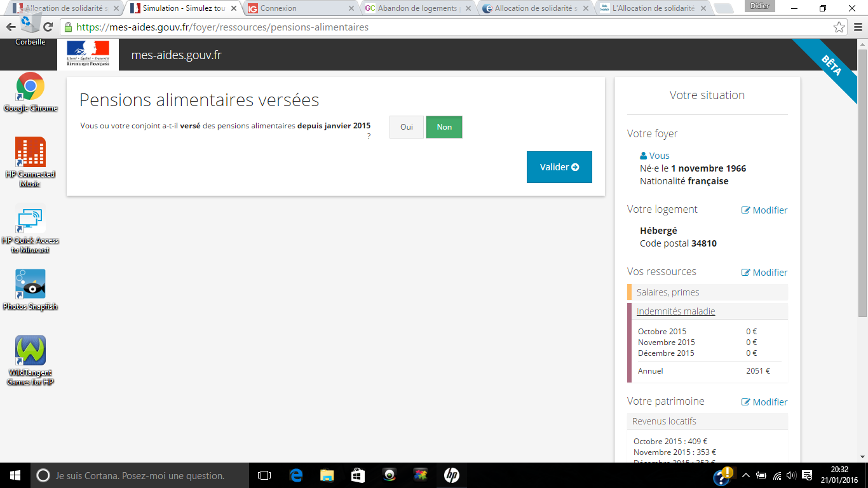Click the battery power tray icon
This screenshot has height=488, width=868.
tap(761, 475)
